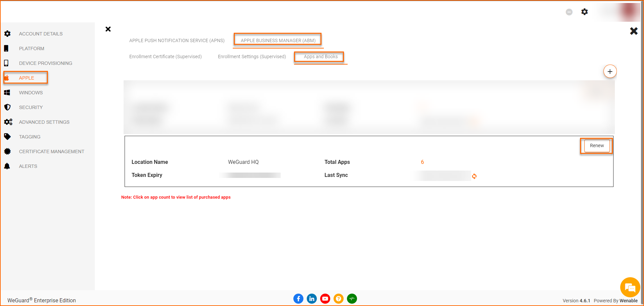Click the Certificate Management badge icon

(x=7, y=151)
